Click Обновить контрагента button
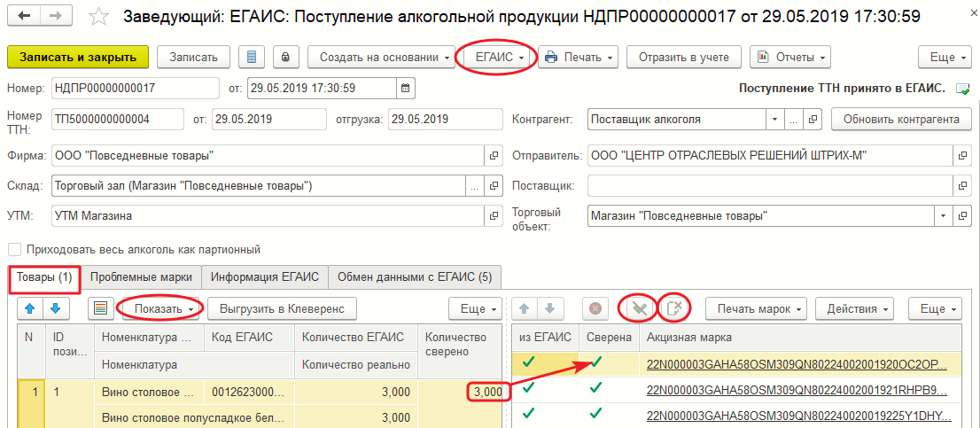Screen dimensions: 980x428 click(x=901, y=120)
